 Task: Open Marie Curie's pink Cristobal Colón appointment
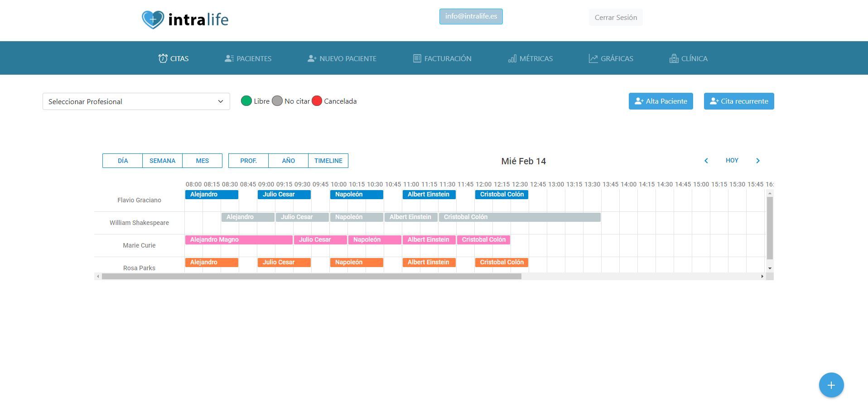coord(483,240)
